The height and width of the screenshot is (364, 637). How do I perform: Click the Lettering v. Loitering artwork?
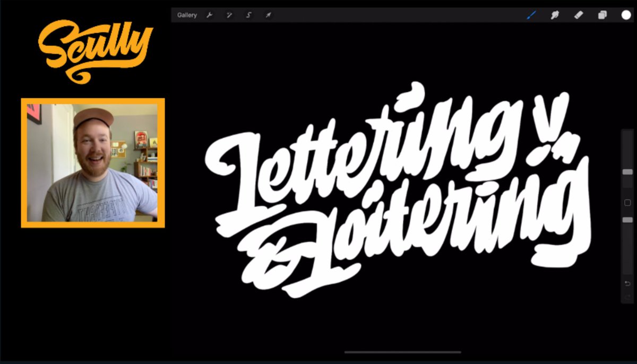397,188
